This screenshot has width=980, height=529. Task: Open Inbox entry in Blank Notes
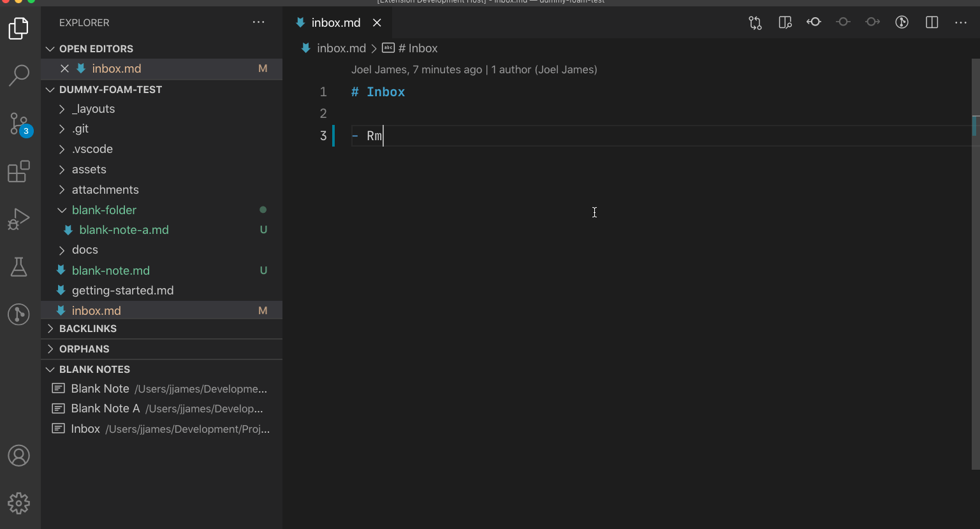pos(162,429)
